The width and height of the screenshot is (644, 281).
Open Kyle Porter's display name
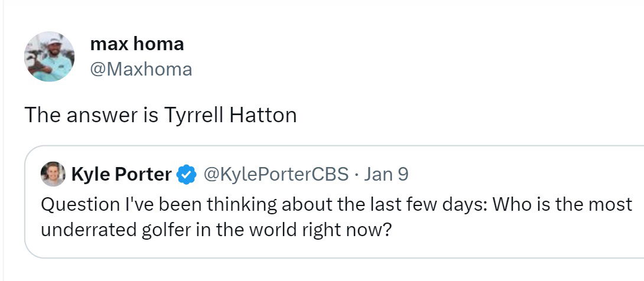point(121,174)
